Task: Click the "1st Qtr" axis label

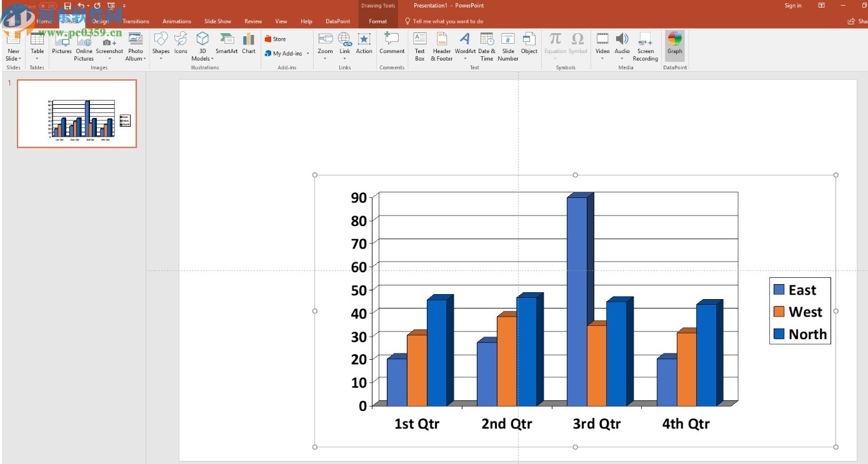Action: tap(417, 424)
